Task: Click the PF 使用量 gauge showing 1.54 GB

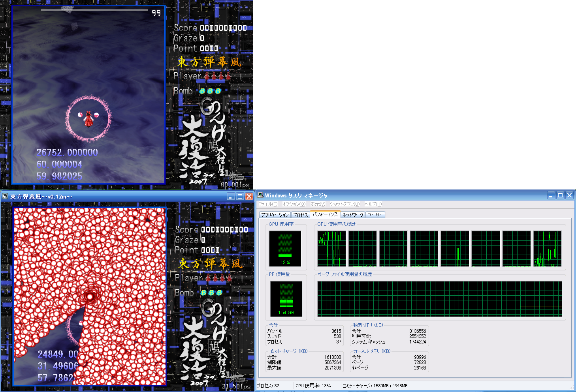Action: pyautogui.click(x=286, y=299)
